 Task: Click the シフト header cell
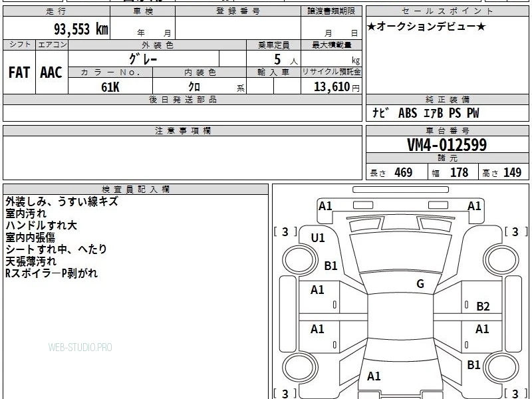pos(19,45)
